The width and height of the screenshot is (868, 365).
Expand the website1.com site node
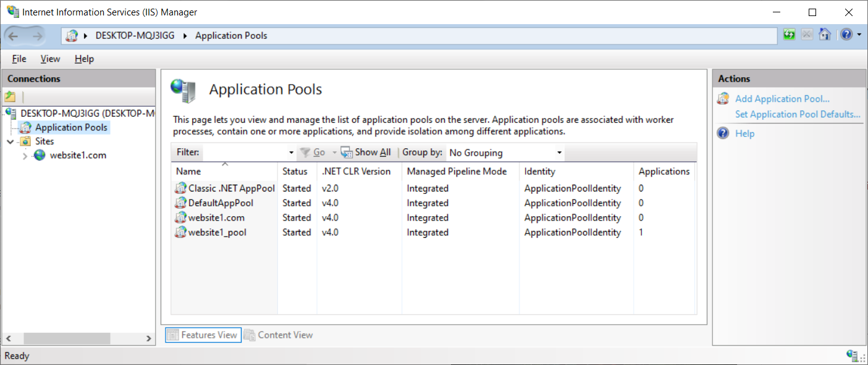(25, 156)
